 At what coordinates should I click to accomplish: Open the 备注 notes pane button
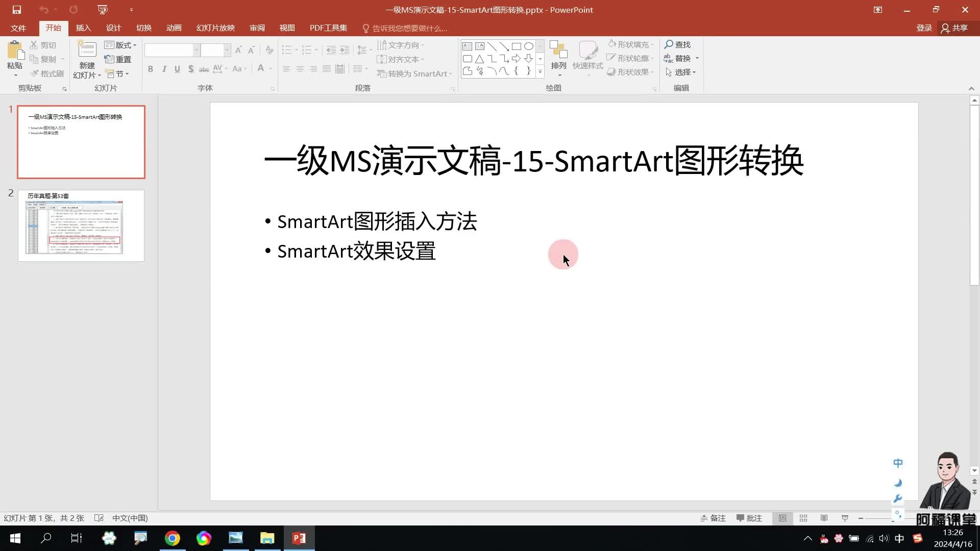pyautogui.click(x=713, y=518)
